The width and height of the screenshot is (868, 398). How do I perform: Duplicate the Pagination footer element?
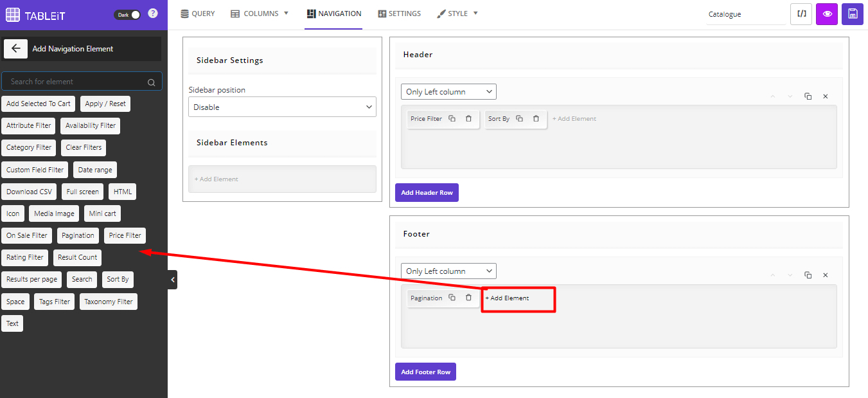[x=452, y=298]
